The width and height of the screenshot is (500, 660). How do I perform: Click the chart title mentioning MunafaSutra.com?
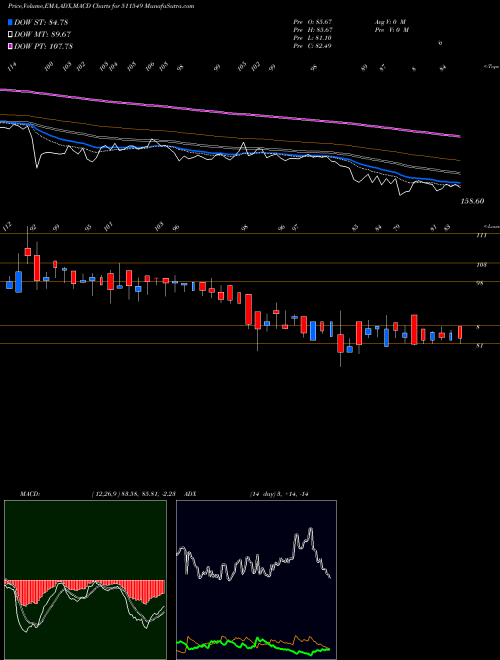point(101,7)
